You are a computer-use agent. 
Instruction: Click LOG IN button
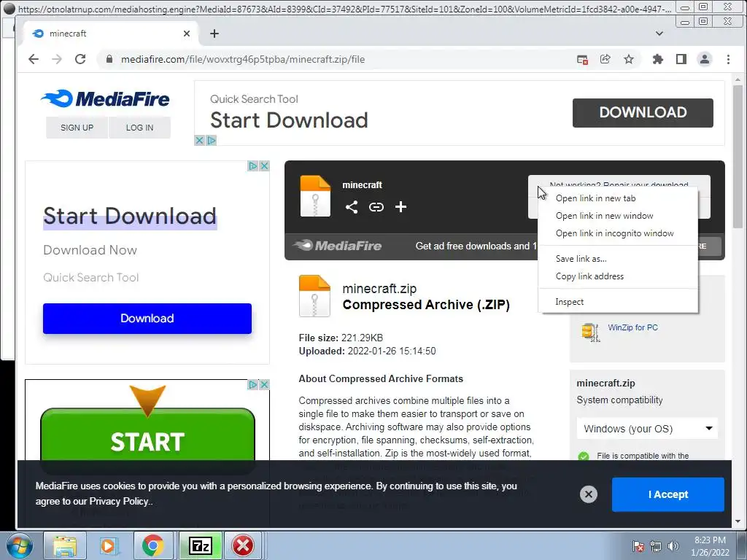pos(139,128)
